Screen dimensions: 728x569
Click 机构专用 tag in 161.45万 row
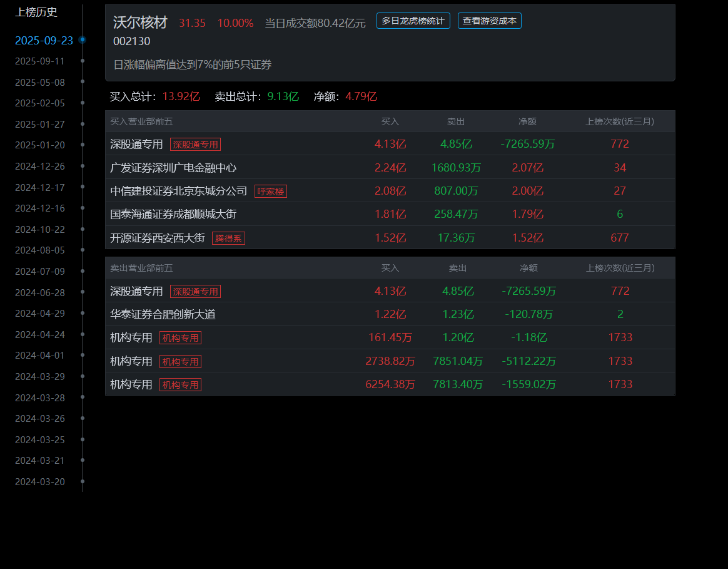(x=180, y=338)
